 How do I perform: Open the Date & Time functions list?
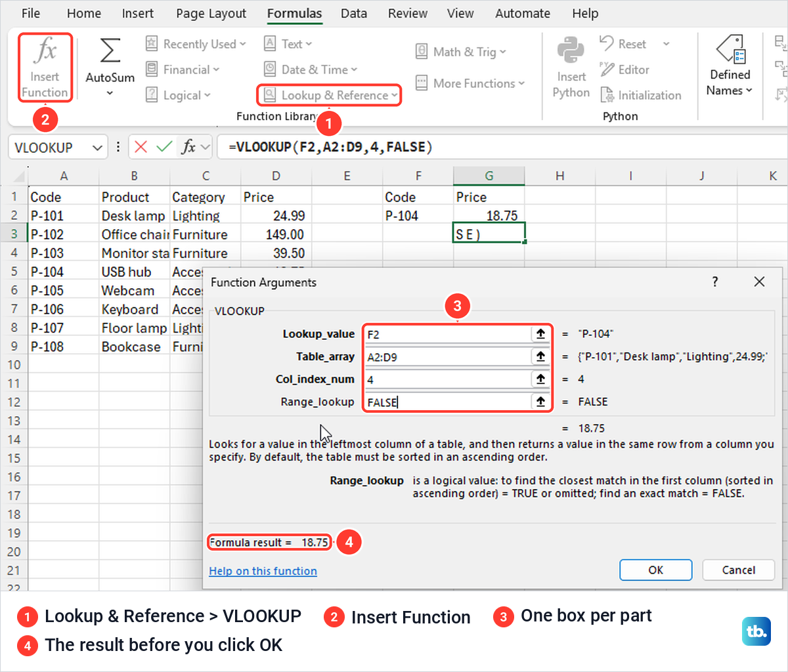(311, 70)
